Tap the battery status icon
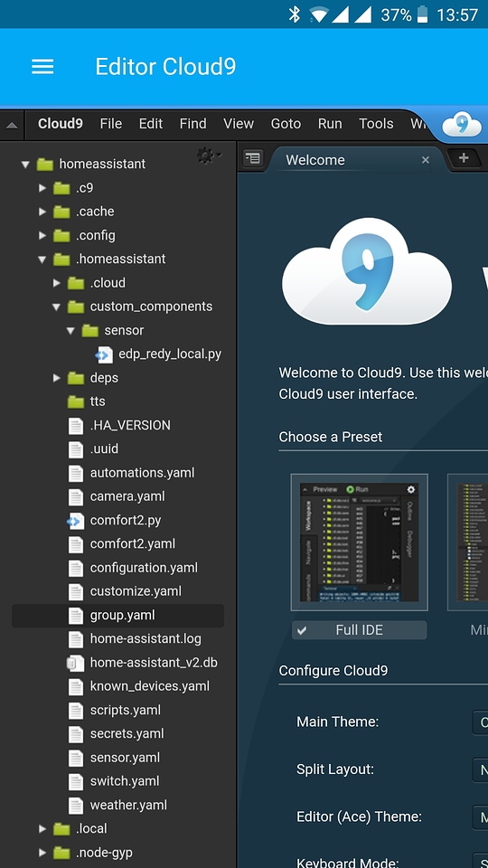This screenshot has width=488, height=868. point(423,14)
